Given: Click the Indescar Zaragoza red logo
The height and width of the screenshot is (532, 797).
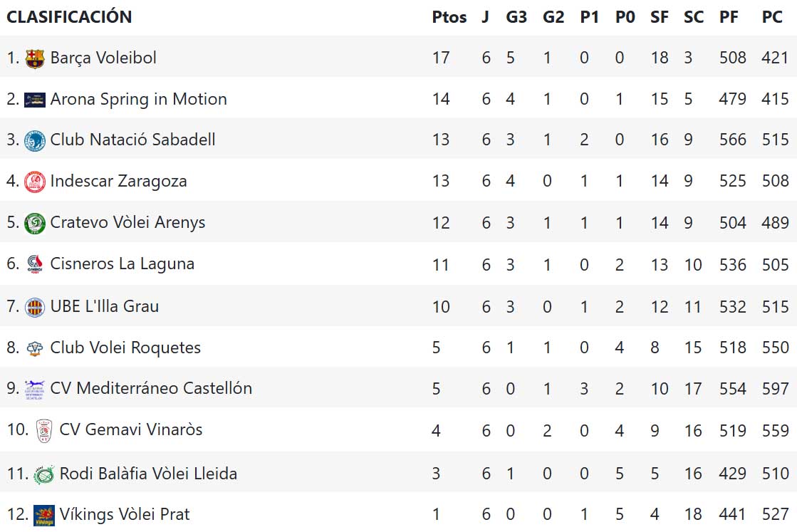Looking at the screenshot, I should coord(34,182).
